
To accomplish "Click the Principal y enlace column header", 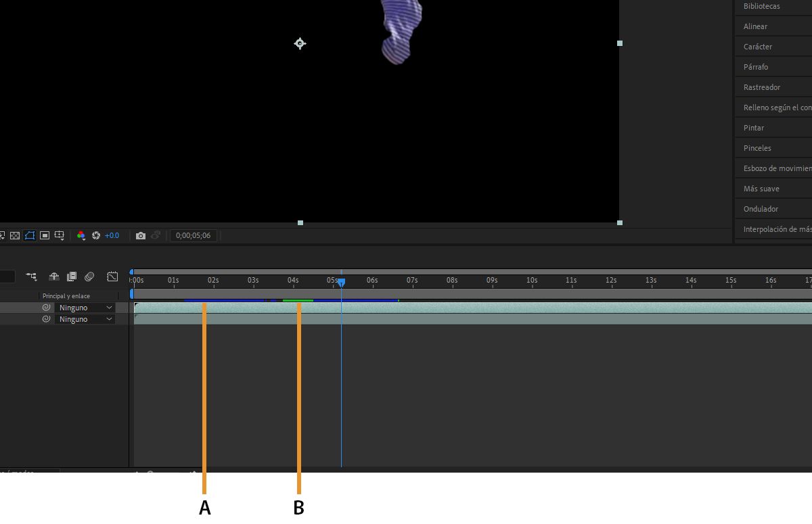I will 66,296.
